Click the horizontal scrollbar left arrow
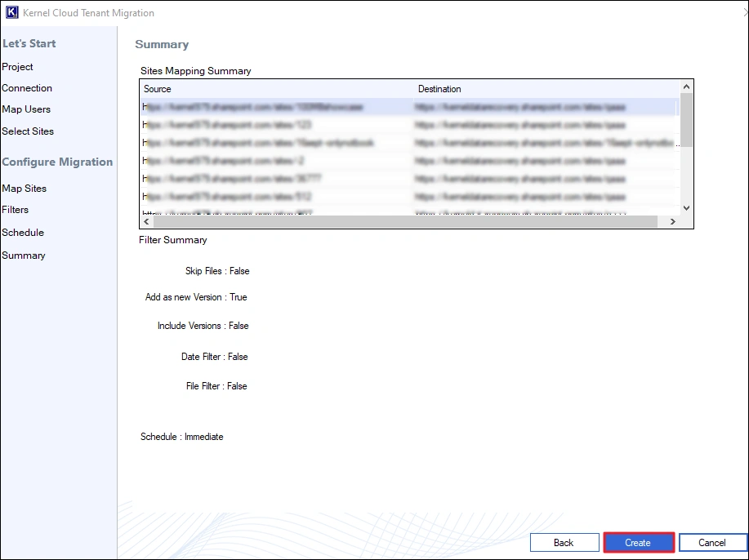The image size is (749, 560). pos(147,221)
